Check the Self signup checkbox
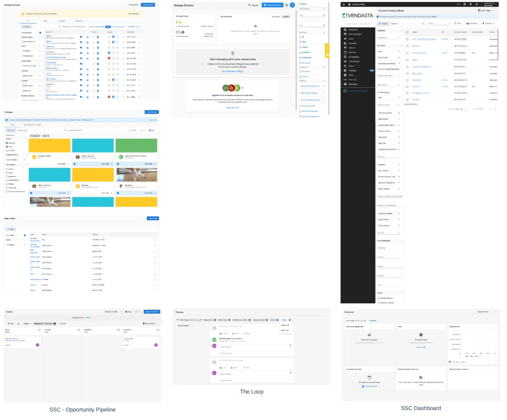This screenshot has width=507, height=420. click(378, 92)
